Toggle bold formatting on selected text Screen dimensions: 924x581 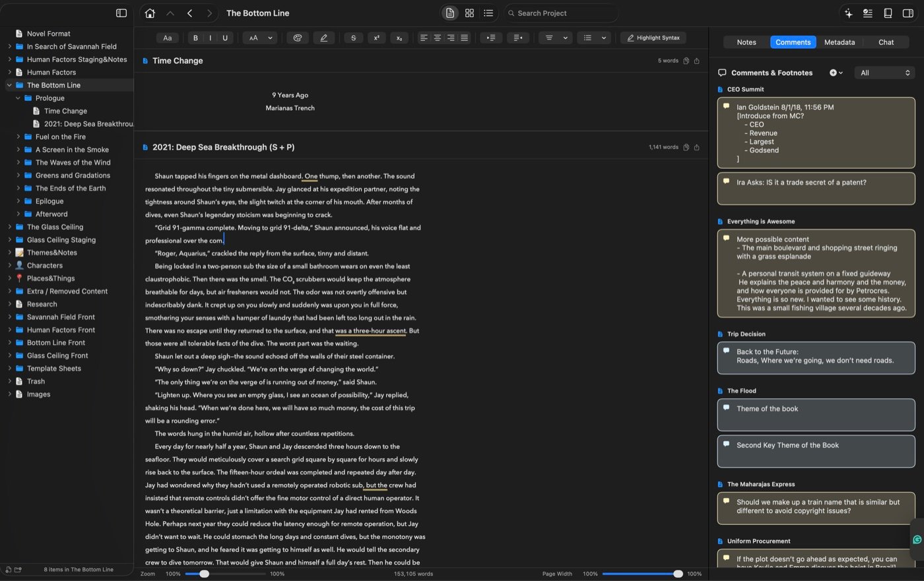[195, 38]
